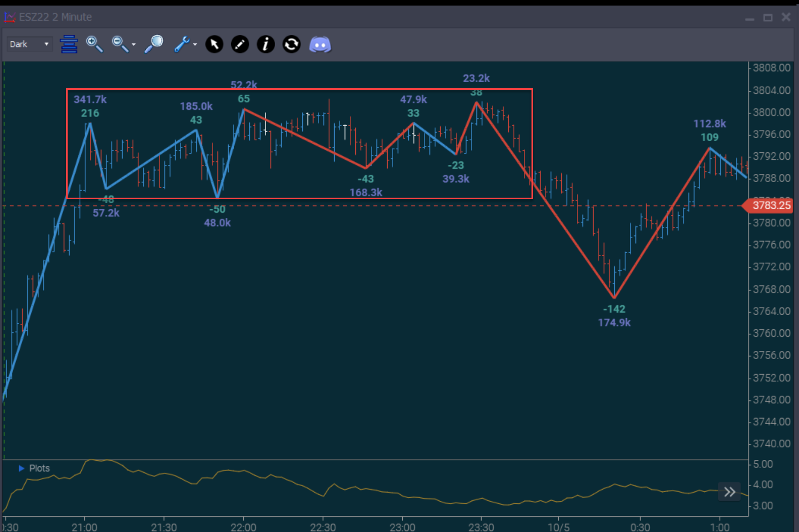Click the 5.00 Plots axis value

point(763,464)
